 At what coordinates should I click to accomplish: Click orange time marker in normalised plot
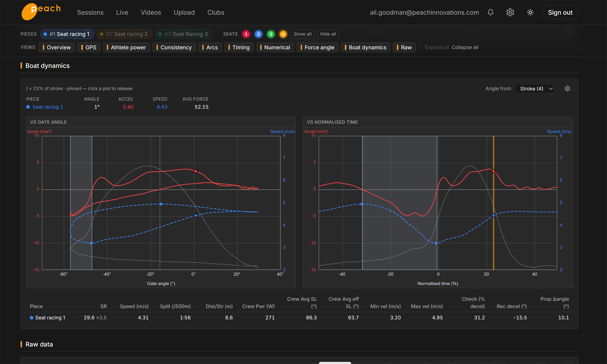coord(494,203)
